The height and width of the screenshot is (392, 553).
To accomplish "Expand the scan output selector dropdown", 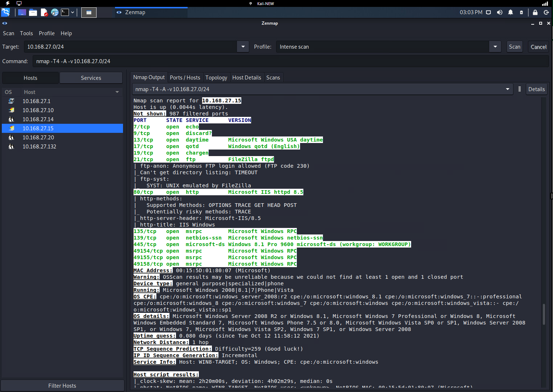I will coord(508,89).
